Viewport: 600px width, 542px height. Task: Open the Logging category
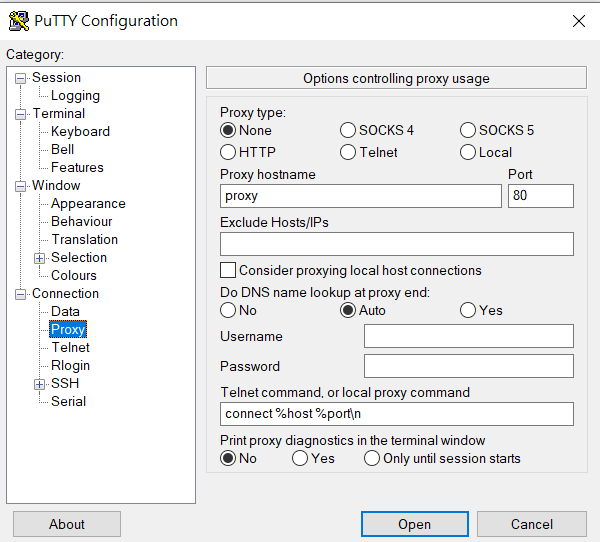(x=75, y=96)
